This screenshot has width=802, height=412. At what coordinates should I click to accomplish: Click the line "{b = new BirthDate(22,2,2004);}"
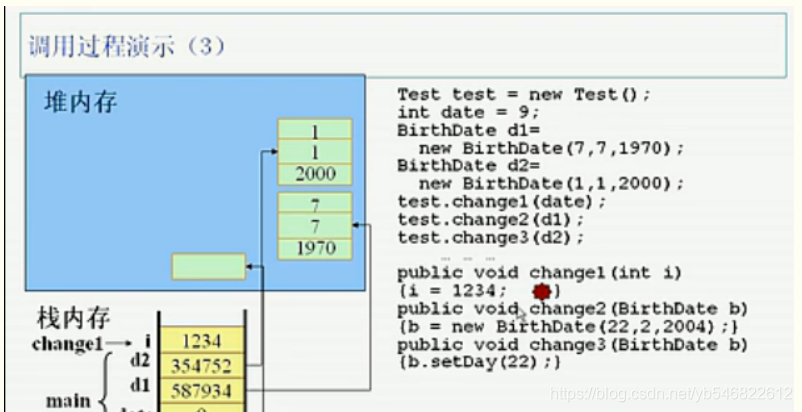[568, 327]
